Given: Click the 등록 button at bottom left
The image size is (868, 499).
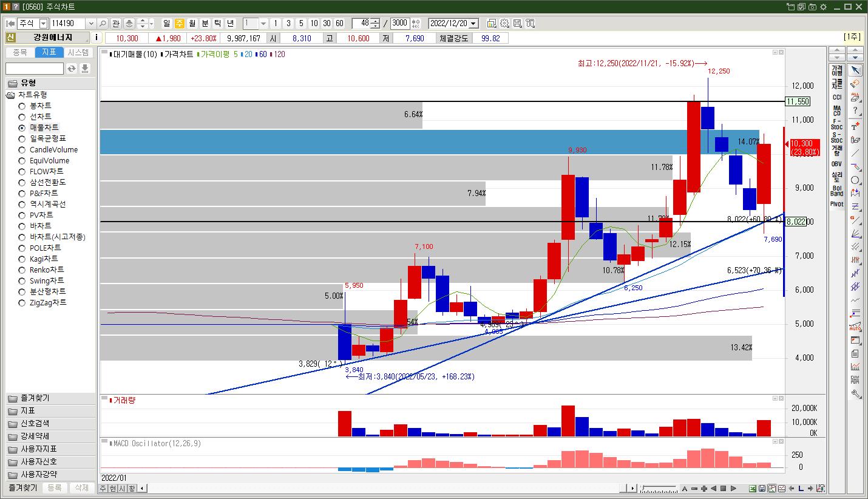Looking at the screenshot, I should tap(55, 487).
